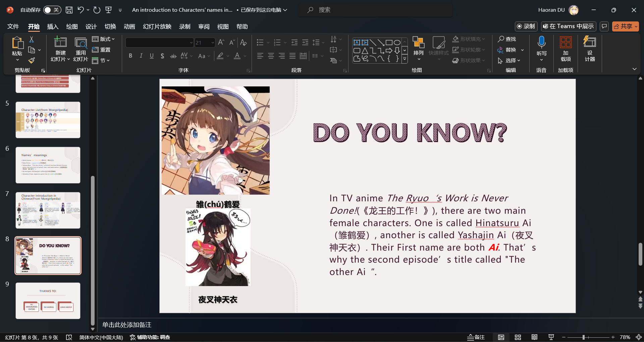644x342 pixels.
Task: Click the New Slide icon
Action: point(60,42)
